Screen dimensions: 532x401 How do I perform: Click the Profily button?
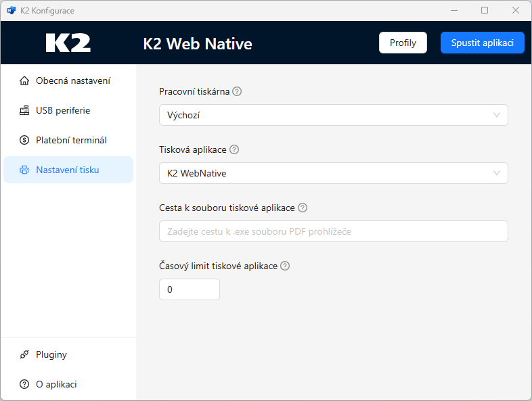pos(403,43)
